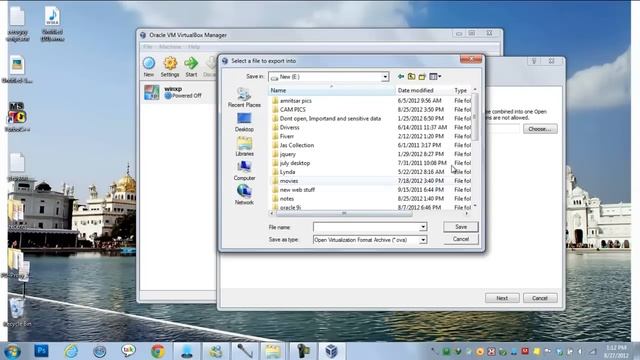Jump to Desktop in the places bar
This screenshot has width=640, height=360.
(x=244, y=122)
